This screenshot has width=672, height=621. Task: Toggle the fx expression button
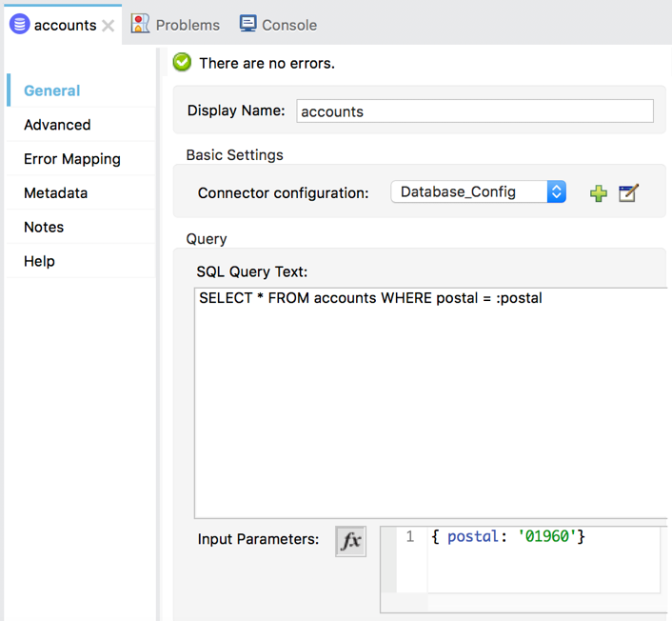click(350, 541)
